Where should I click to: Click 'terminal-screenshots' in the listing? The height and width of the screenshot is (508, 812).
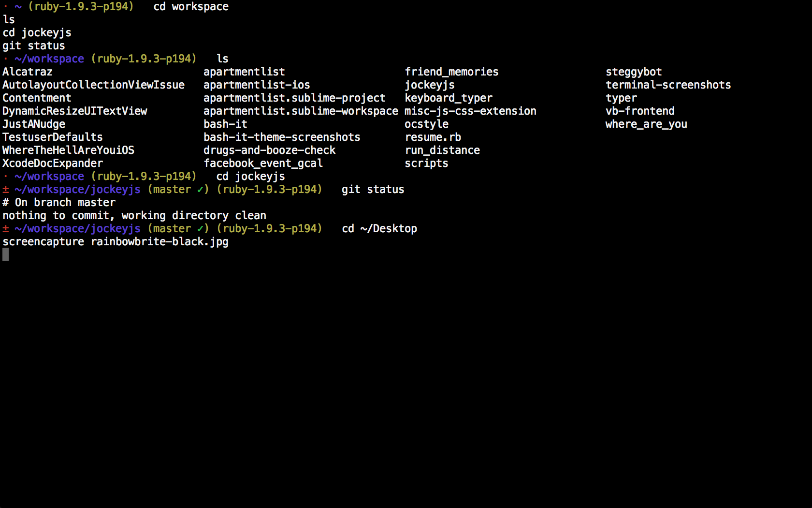[x=668, y=85]
